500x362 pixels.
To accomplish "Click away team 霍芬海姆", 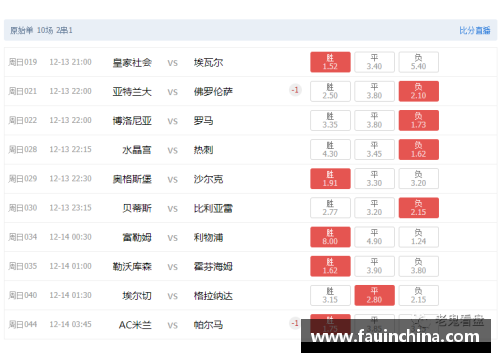I will coord(213,267).
